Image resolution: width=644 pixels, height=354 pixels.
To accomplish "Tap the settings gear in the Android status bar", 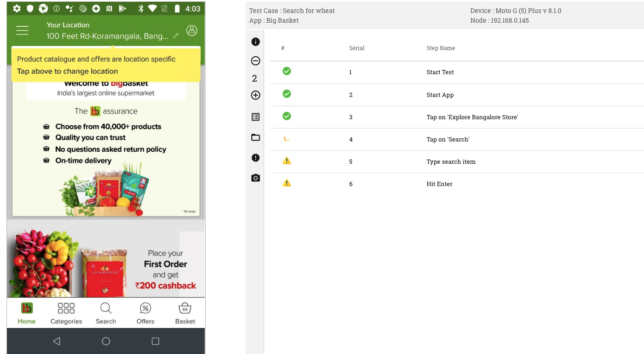I will point(17,8).
